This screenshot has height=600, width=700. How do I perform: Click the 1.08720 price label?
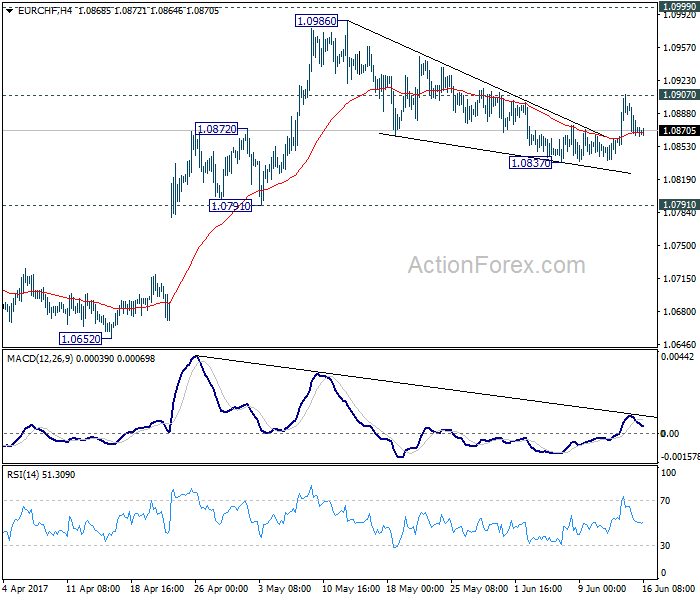click(x=217, y=129)
